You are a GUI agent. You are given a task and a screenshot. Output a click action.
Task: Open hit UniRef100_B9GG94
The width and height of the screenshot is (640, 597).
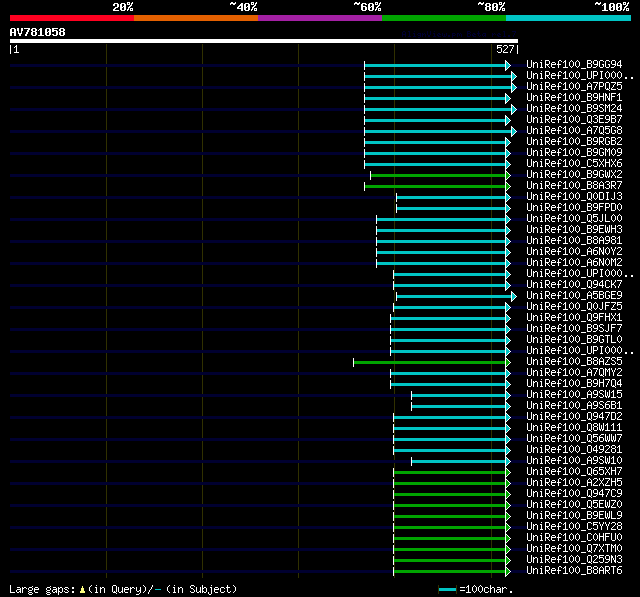coord(574,64)
